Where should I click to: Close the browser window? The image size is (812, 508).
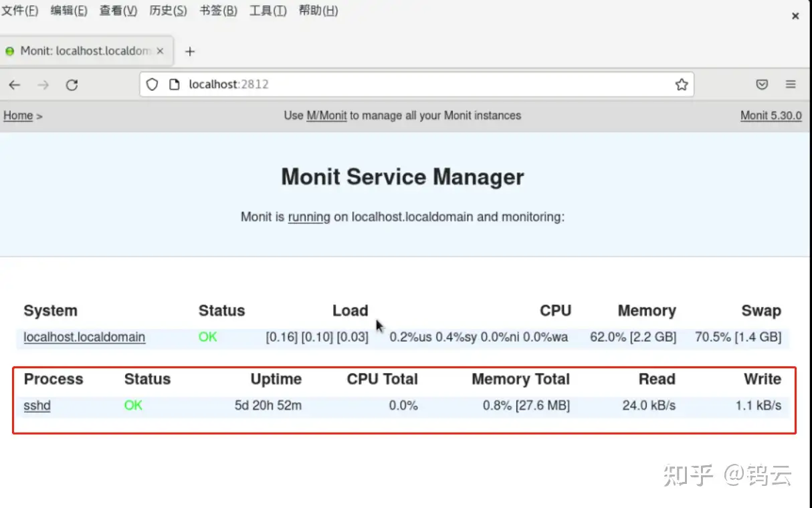tap(795, 16)
